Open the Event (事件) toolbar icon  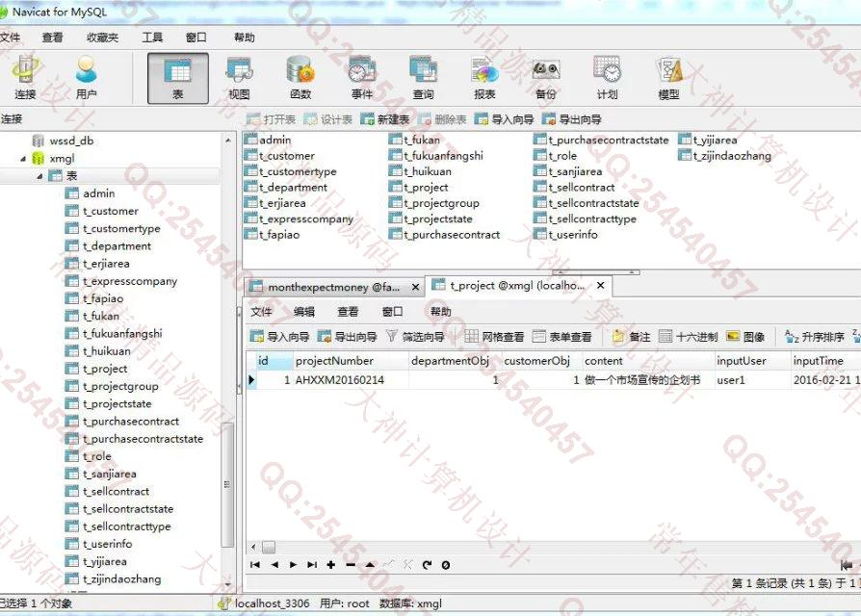tap(362, 78)
